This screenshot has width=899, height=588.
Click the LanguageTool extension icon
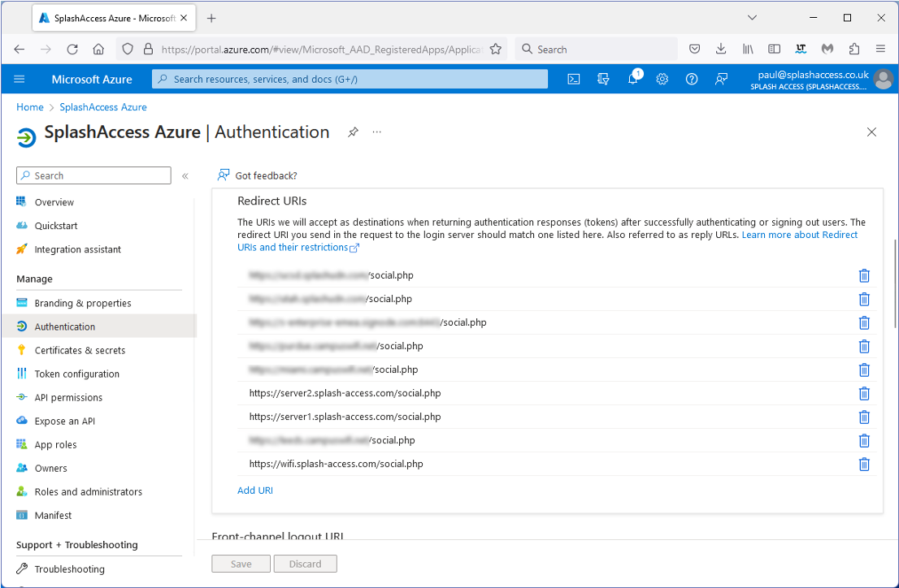tap(801, 50)
